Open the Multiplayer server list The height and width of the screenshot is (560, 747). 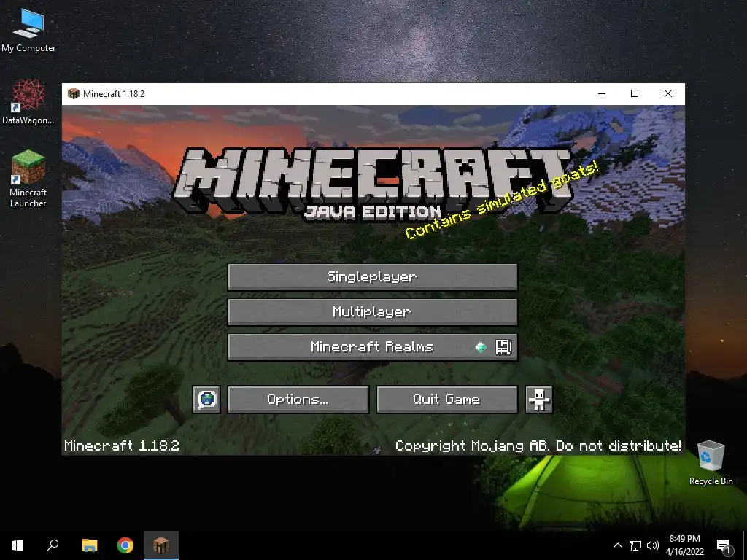tap(373, 312)
